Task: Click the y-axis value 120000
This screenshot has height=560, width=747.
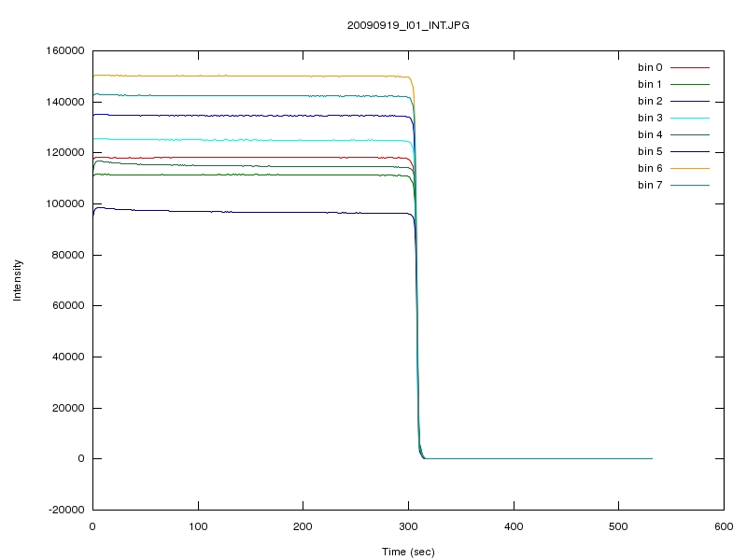Action: (65, 152)
